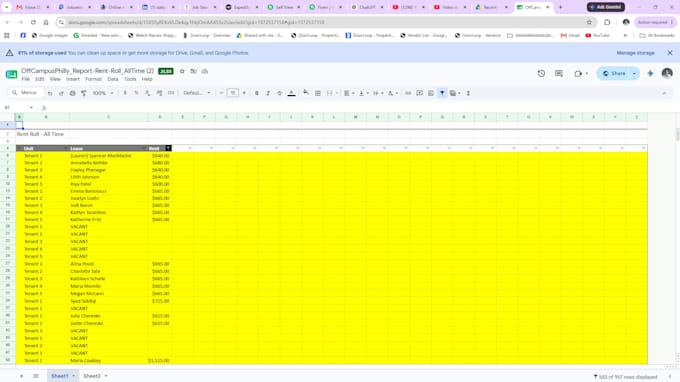680x382 pixels.
Task: Open the comments panel icon
Action: tap(559, 74)
